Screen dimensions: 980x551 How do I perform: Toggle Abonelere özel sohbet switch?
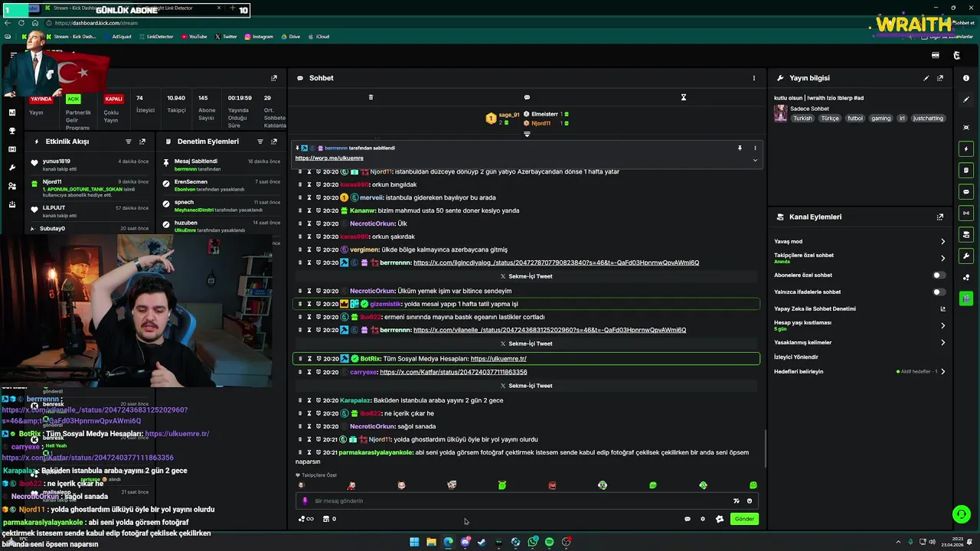click(939, 275)
